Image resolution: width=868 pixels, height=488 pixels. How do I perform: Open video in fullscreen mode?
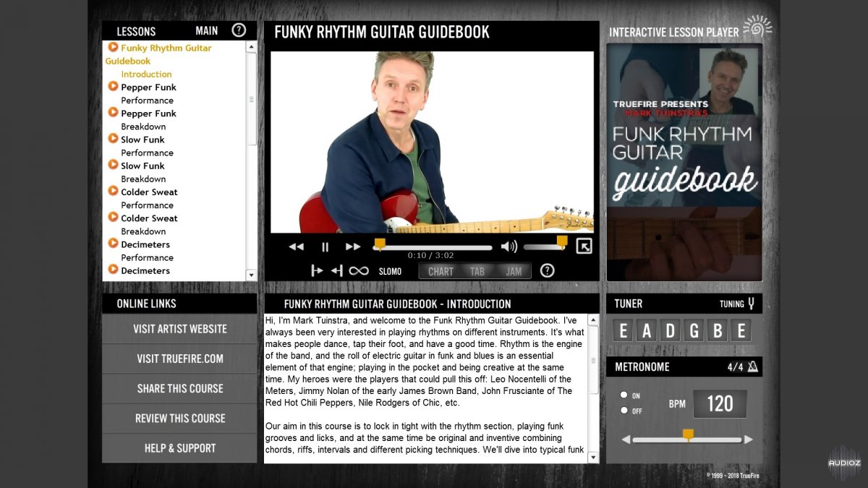584,247
